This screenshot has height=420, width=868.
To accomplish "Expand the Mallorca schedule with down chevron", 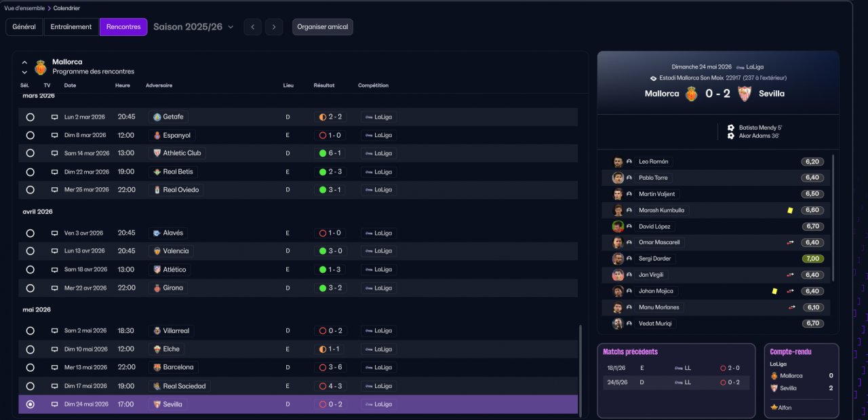I will [24, 72].
